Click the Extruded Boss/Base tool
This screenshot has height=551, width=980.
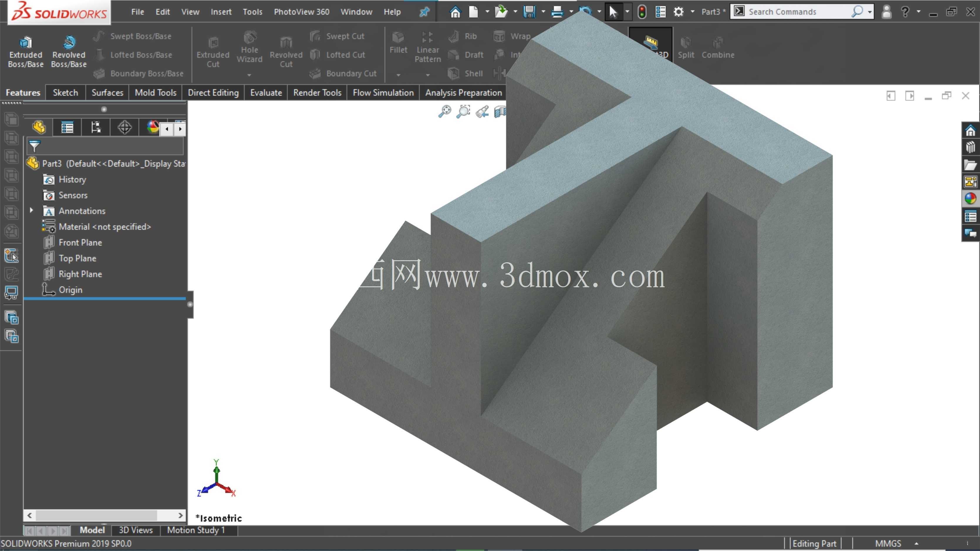[26, 52]
